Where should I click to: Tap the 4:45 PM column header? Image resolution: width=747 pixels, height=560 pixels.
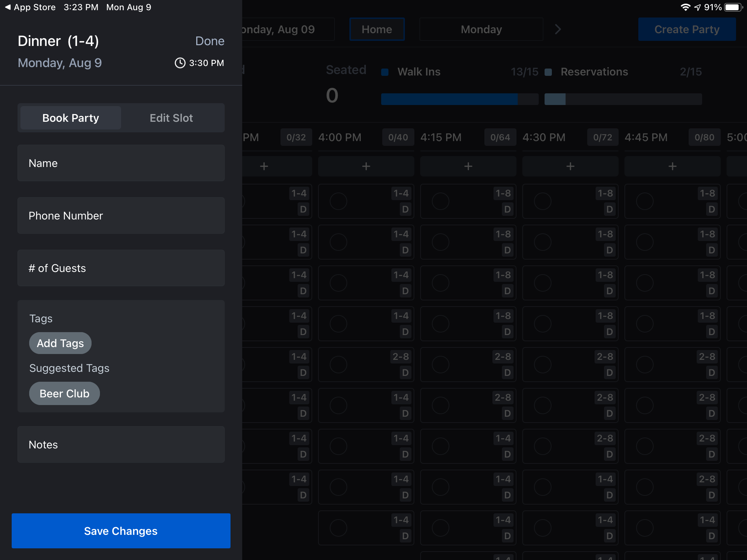pyautogui.click(x=646, y=137)
